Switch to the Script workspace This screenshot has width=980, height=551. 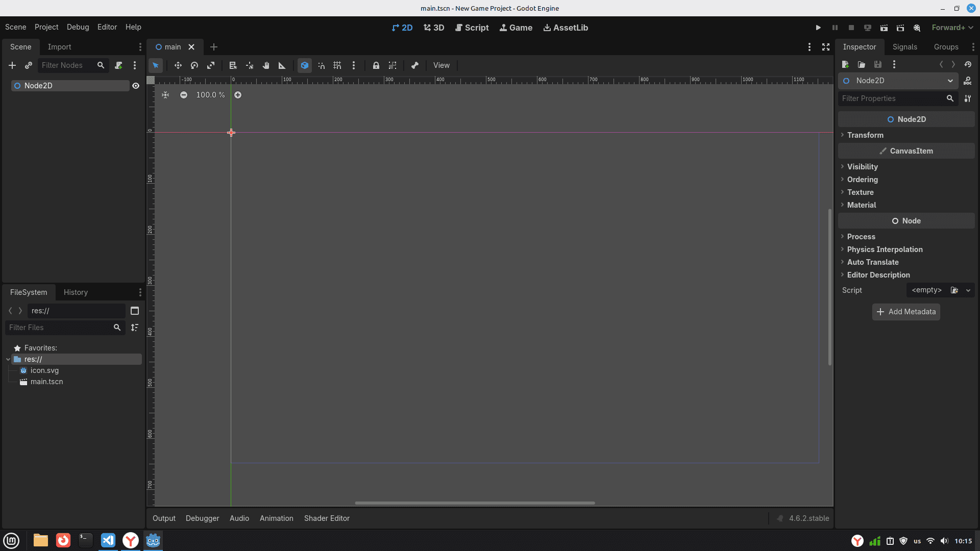point(472,28)
